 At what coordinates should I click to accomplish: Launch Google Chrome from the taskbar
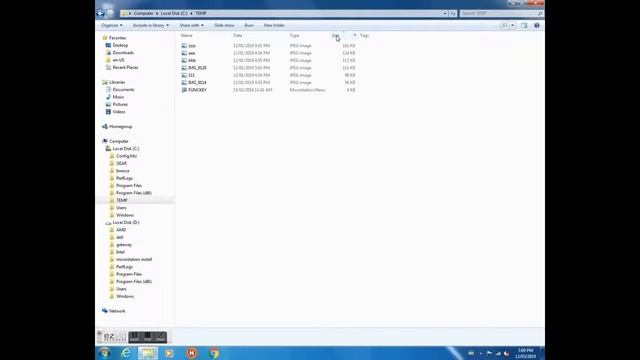[213, 353]
